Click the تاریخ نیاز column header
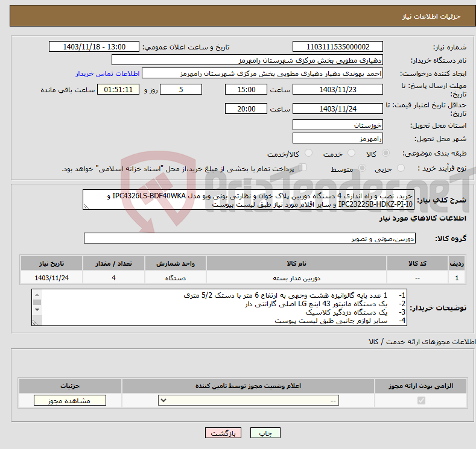 point(52,263)
